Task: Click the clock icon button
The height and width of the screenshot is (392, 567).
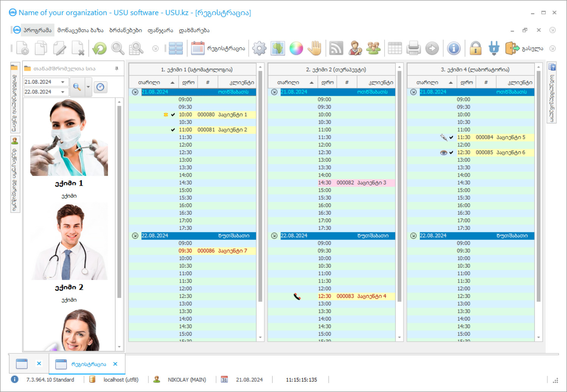Action: coord(100,87)
